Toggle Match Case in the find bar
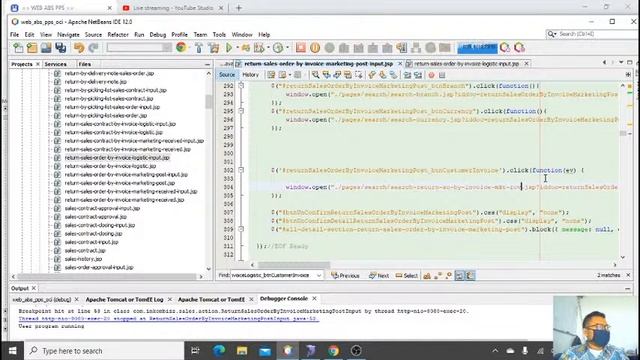 (427, 276)
